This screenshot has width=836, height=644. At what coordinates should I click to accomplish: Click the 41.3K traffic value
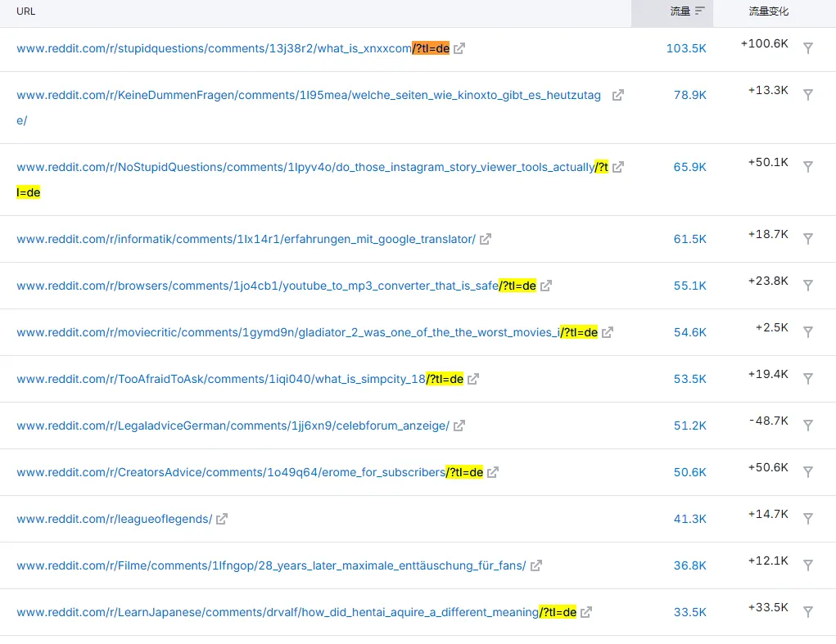(690, 519)
